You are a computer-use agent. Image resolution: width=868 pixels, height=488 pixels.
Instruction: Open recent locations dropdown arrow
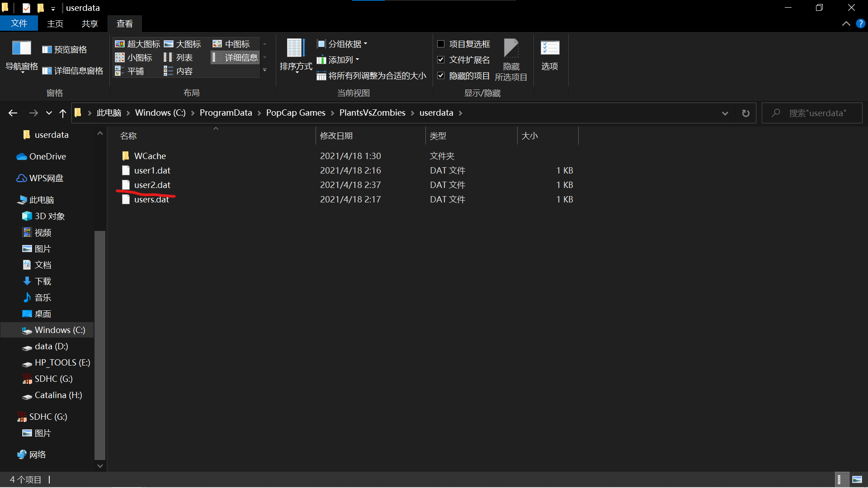click(49, 113)
